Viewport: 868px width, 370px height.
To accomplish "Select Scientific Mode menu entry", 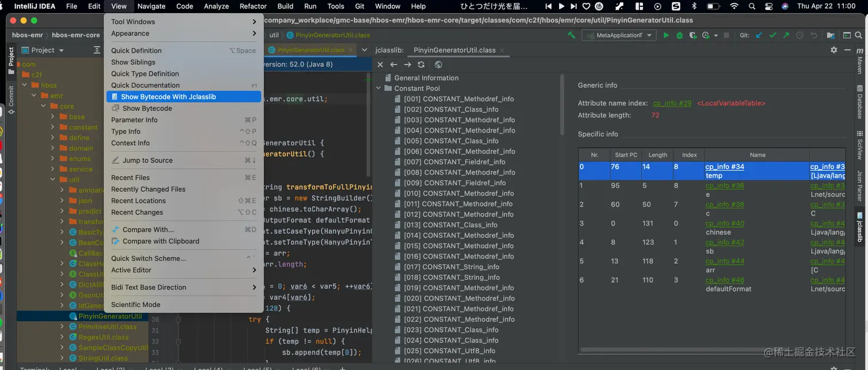I will click(184, 305).
